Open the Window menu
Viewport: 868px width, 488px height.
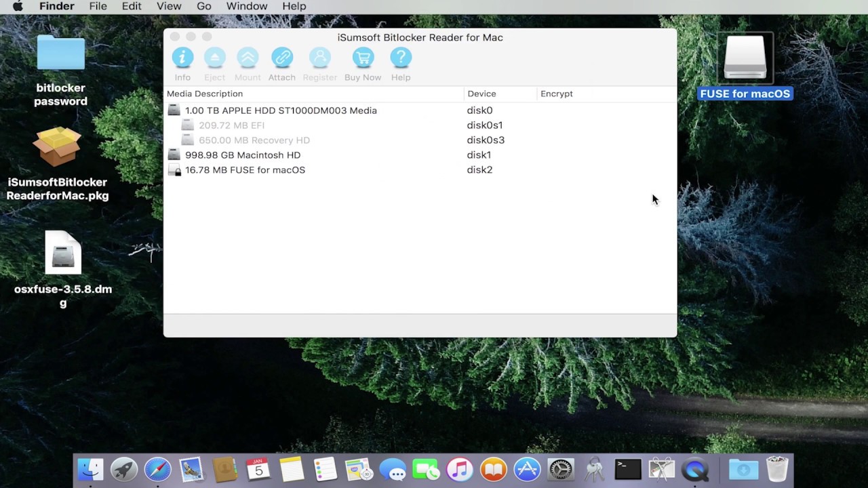pos(247,6)
